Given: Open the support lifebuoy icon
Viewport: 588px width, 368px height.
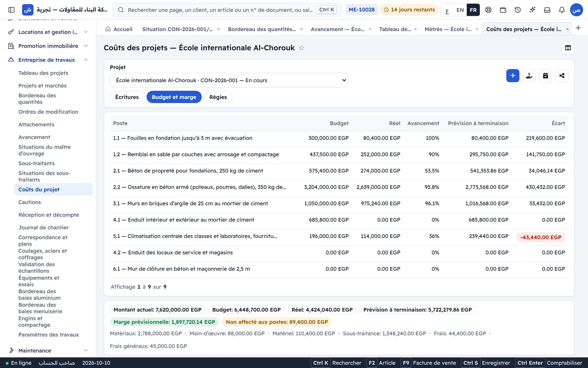Looking at the screenshot, I should (488, 10).
